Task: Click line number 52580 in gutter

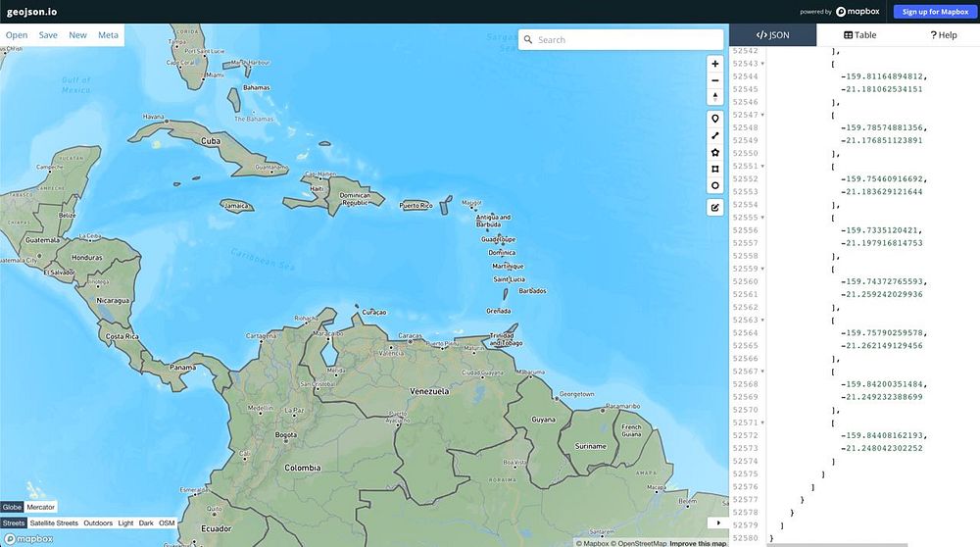Action: click(745, 537)
